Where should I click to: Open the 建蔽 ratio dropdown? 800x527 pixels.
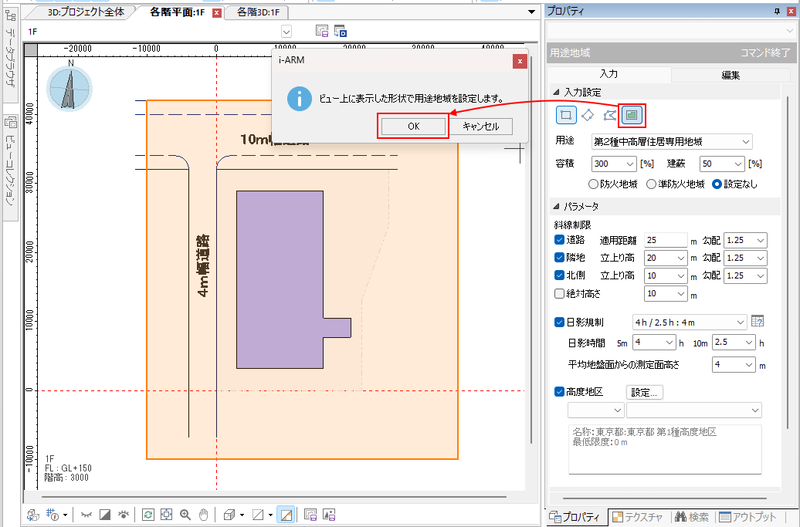722,164
